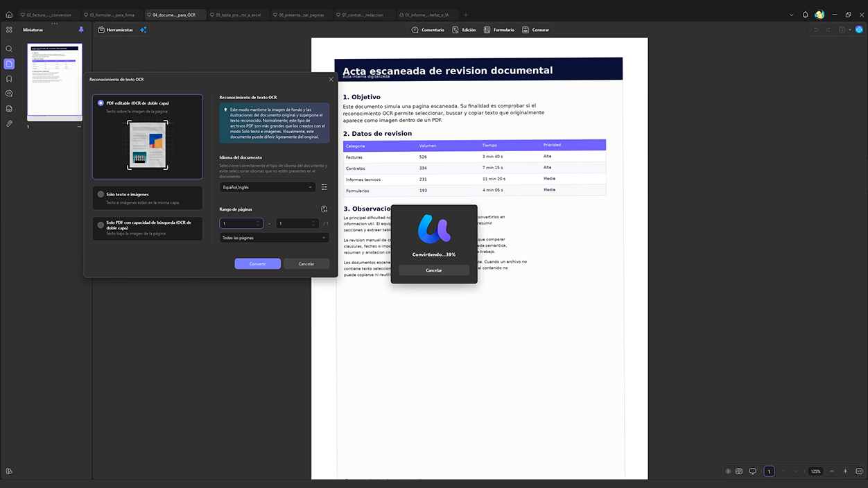Switch to 01_informe tab
Screen dimensions: 868x488
tap(428, 15)
